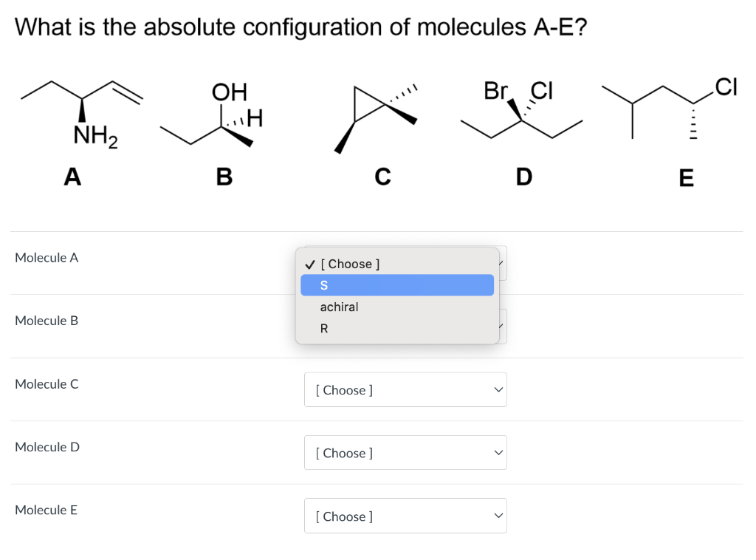Open the Molecule E configuration dropdown
This screenshot has height=560, width=756.
click(405, 516)
